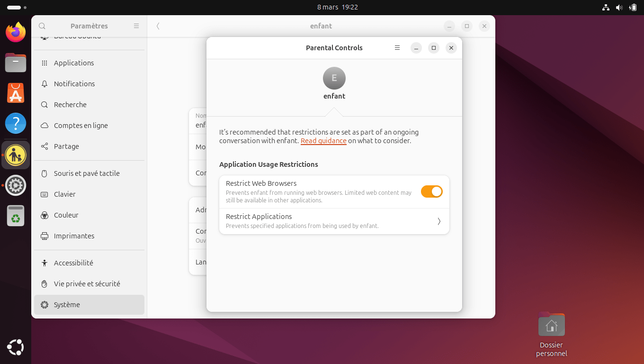Viewport: 644px width, 364px height.
Task: Open the Help question mark dock icon
Action: click(x=16, y=123)
